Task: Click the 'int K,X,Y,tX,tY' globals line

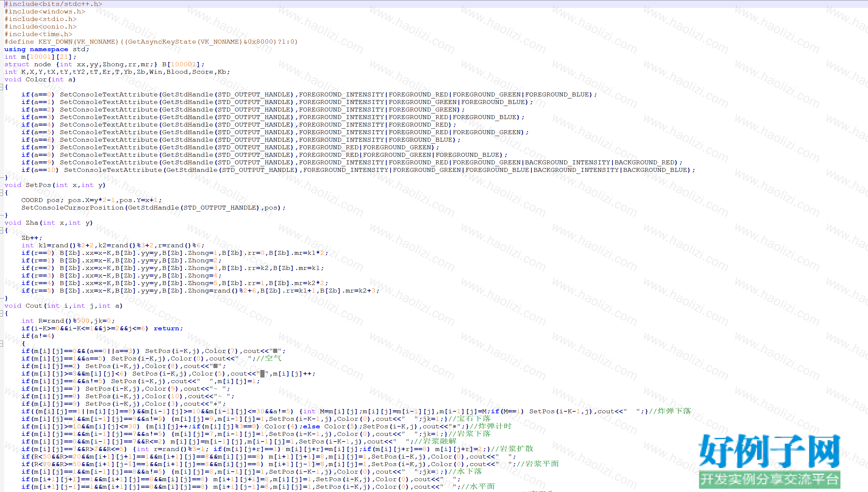Action: (x=117, y=72)
